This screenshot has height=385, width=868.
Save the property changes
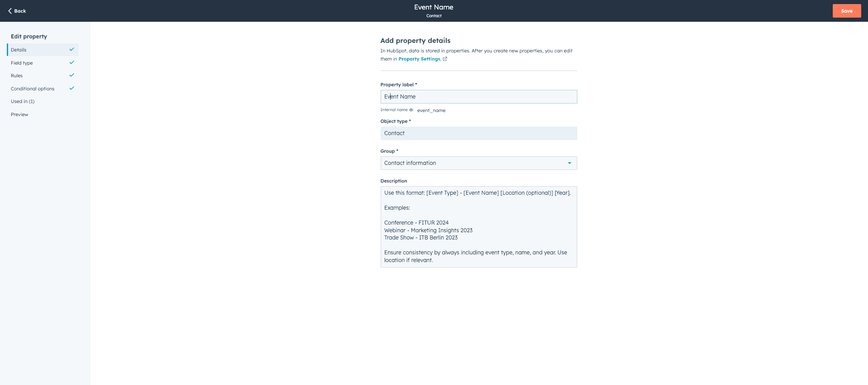coord(846,11)
